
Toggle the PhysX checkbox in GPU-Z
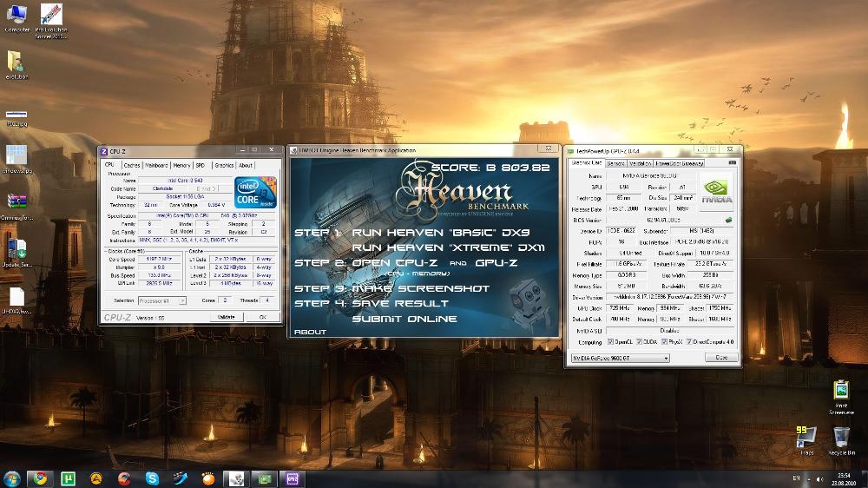coord(664,342)
